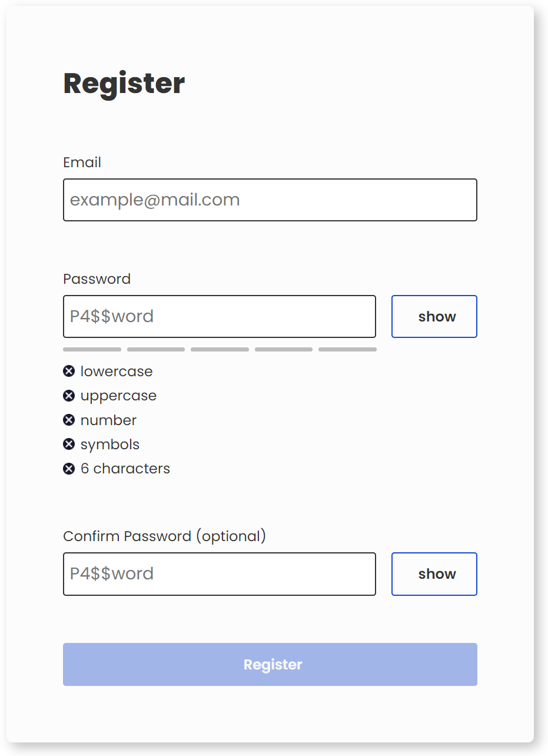The width and height of the screenshot is (548, 756).
Task: Toggle password visibility with first show button
Action: pos(434,317)
